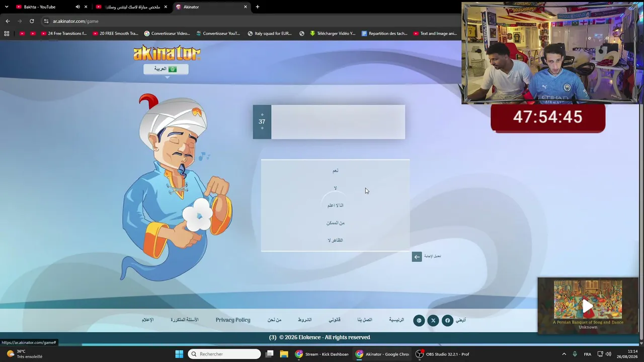Open the Chrome apps grid icon
The image size is (644, 362).
7,34
